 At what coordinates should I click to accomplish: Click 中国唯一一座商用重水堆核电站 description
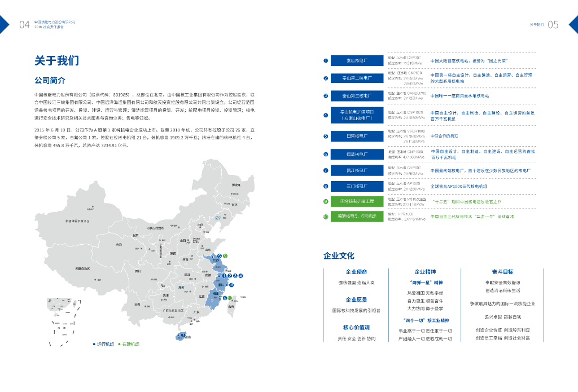[459, 96]
